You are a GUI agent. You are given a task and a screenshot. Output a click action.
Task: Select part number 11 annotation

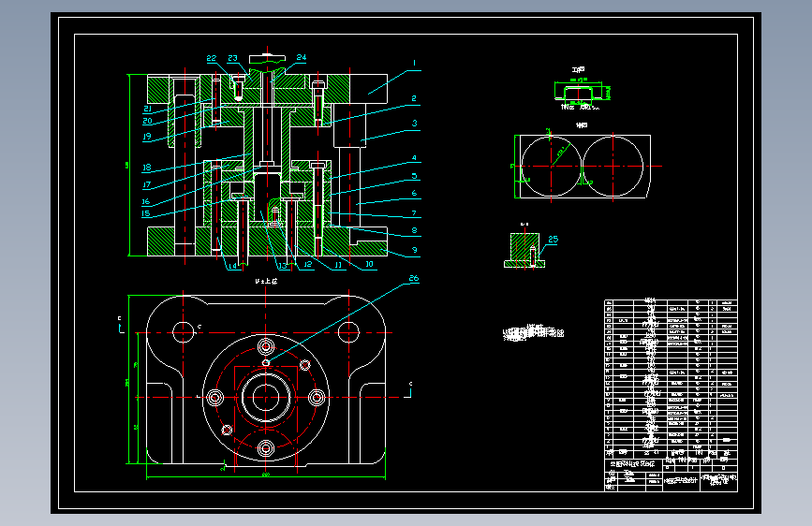tap(338, 265)
